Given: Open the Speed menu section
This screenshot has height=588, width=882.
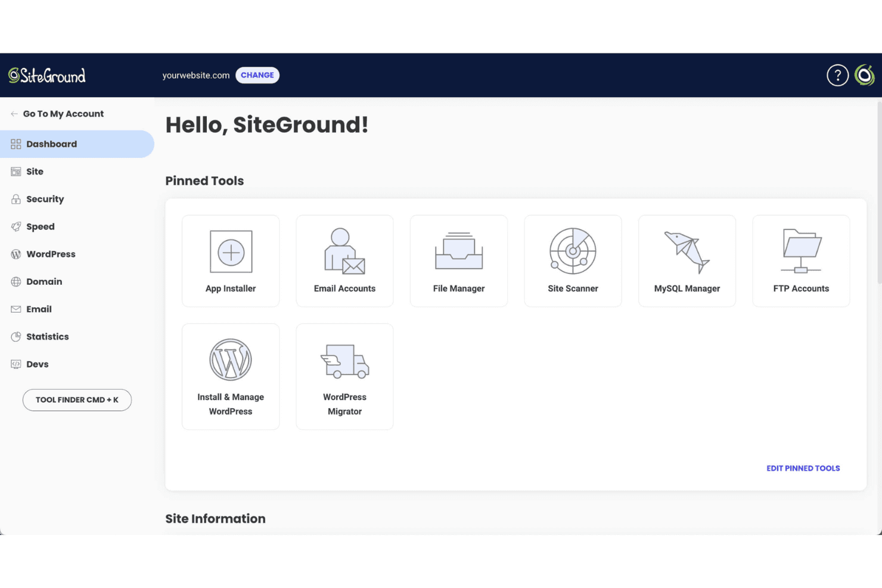Looking at the screenshot, I should 77,226.
